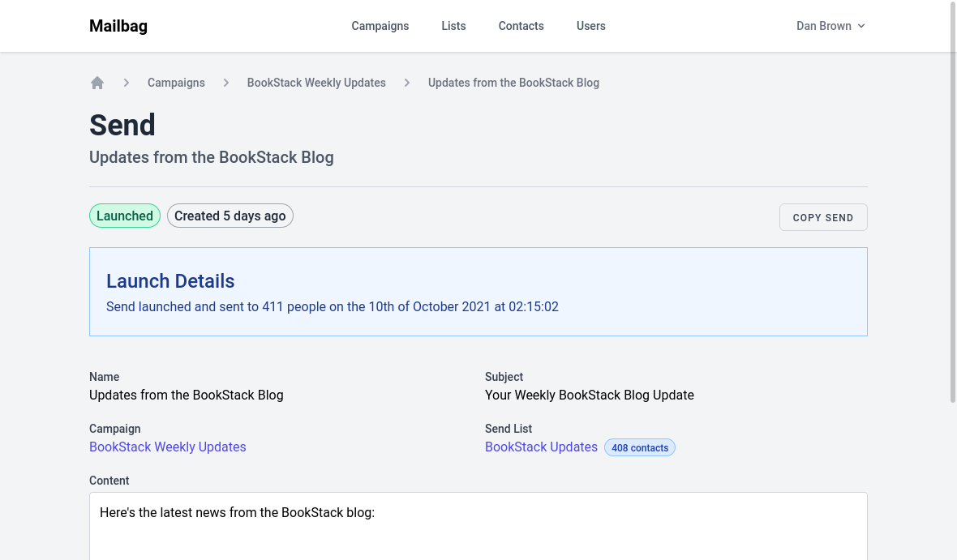957x560 pixels.
Task: Click the subject text Your Weekly BookStack Blog Update
Action: (x=589, y=395)
